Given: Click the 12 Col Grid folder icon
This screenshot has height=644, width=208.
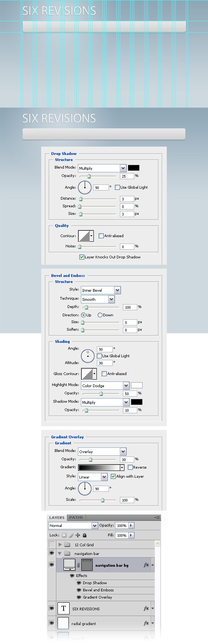Looking at the screenshot, I should click(67, 545).
